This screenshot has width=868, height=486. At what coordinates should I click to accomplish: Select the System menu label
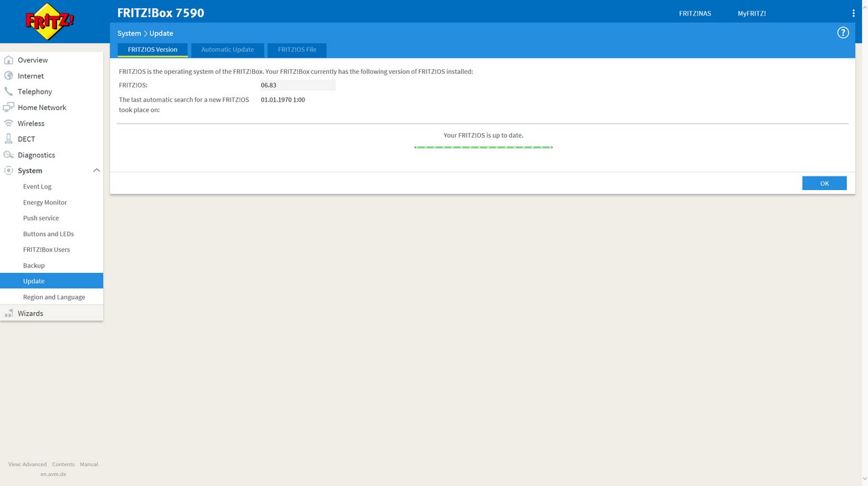tap(30, 171)
